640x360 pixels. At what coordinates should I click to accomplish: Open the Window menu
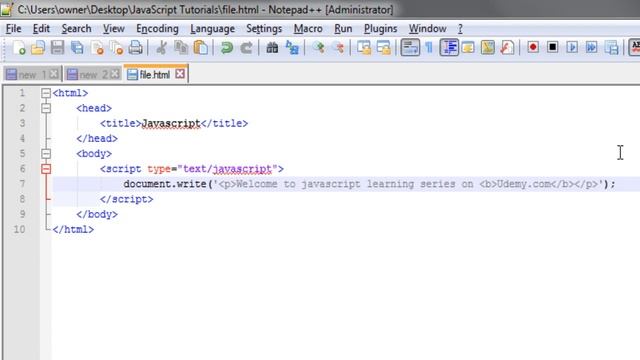(427, 29)
